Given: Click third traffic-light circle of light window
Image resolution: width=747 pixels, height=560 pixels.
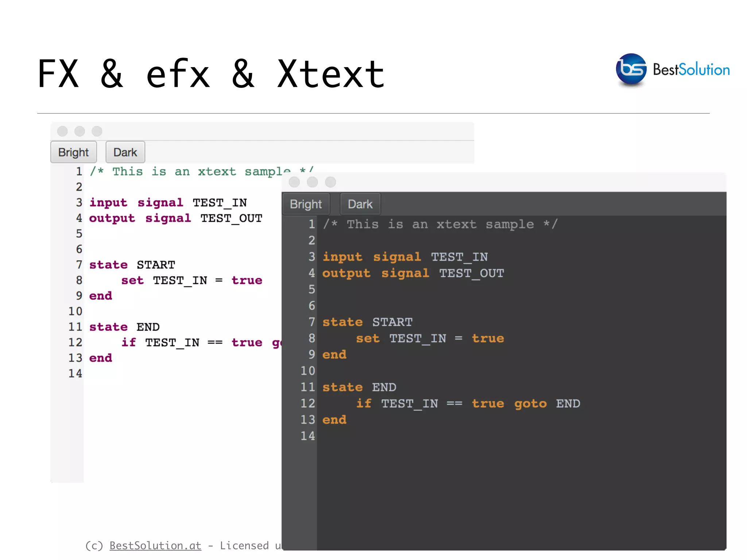Looking at the screenshot, I should [97, 131].
